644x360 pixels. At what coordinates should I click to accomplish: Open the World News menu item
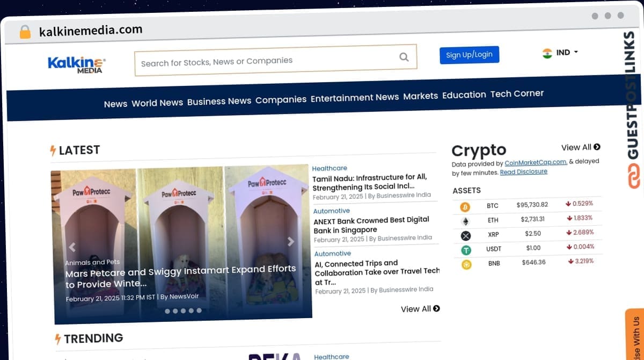tap(157, 103)
